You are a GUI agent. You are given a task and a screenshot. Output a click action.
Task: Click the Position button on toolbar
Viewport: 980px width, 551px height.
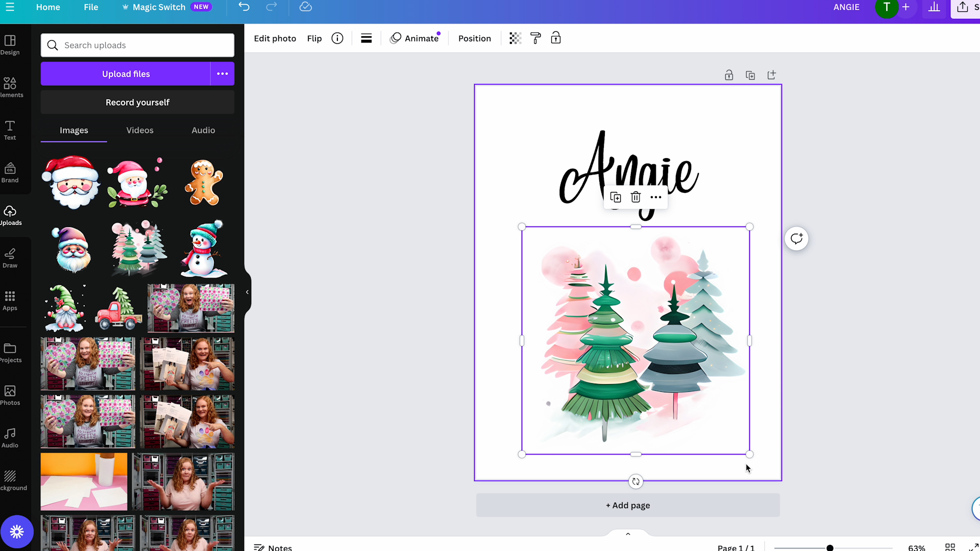pyautogui.click(x=475, y=38)
